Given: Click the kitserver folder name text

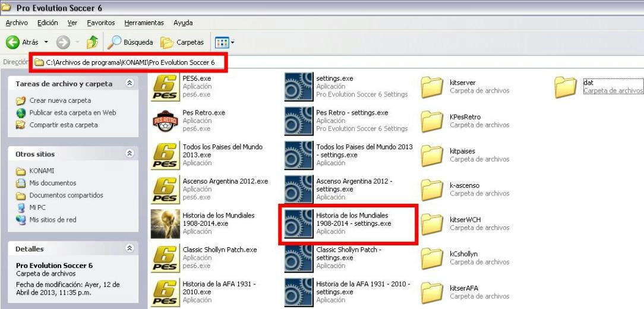Looking at the screenshot, I should pos(462,83).
